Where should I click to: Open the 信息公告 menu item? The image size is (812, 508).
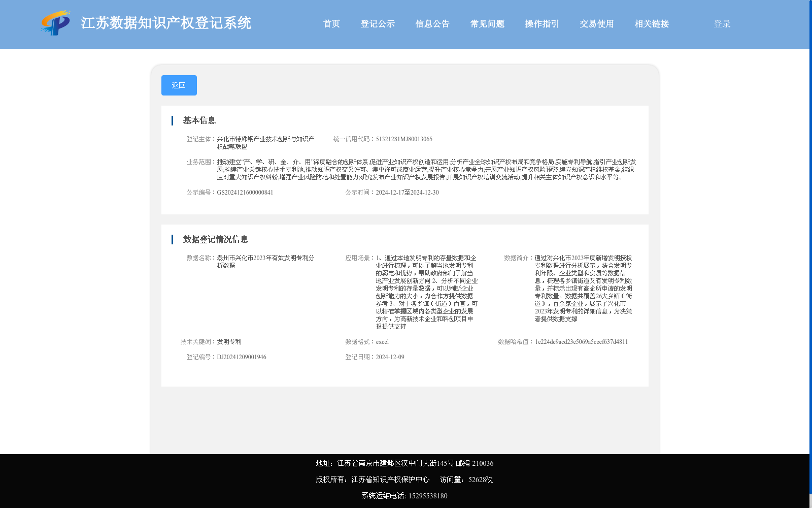click(x=432, y=24)
